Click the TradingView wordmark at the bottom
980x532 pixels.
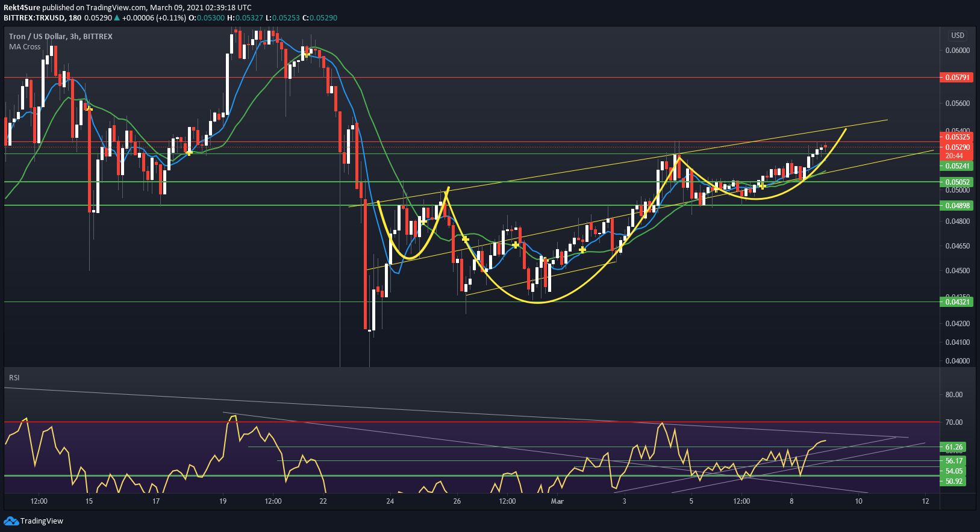(42, 521)
